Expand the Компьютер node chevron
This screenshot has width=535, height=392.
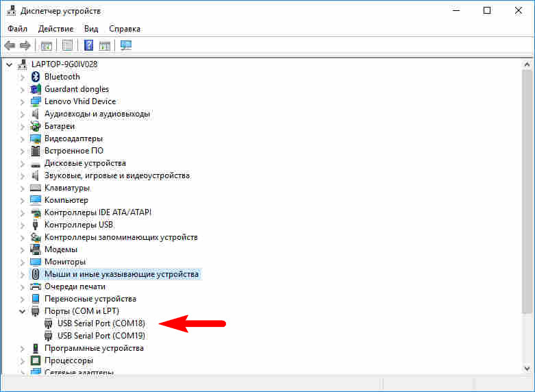22,200
